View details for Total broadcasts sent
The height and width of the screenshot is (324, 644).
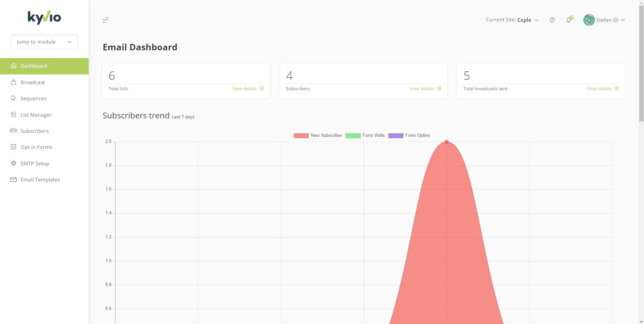click(603, 89)
